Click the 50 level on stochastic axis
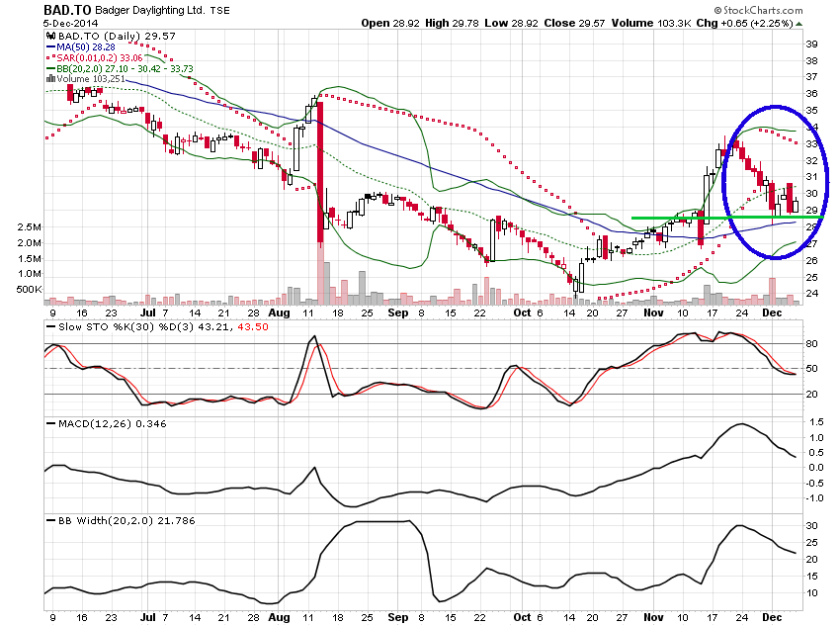 [811, 369]
